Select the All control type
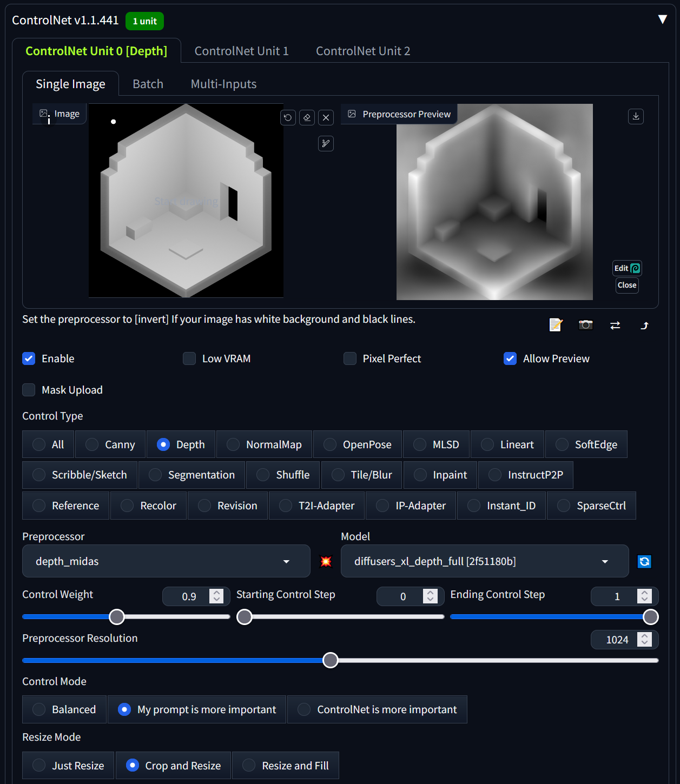 click(x=48, y=444)
